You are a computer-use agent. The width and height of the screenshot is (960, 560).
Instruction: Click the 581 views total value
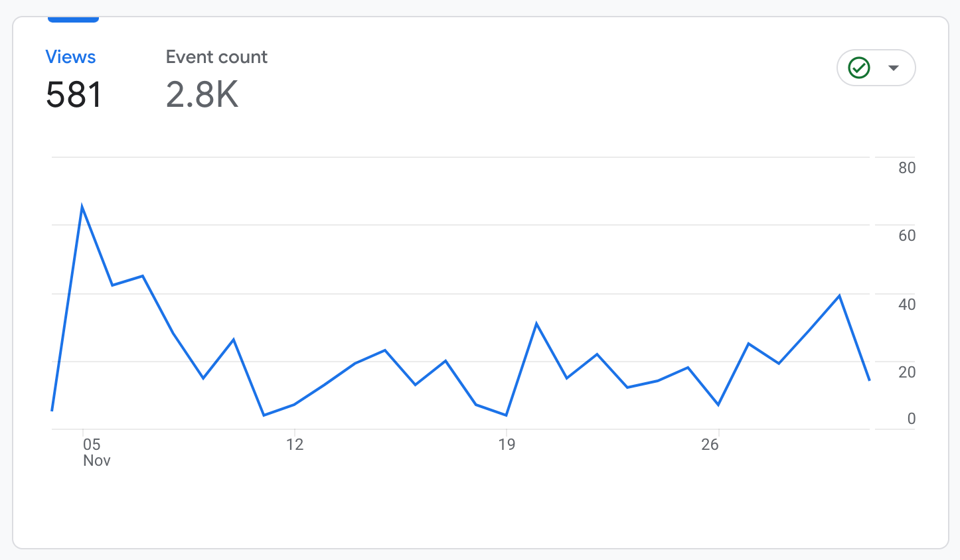pos(74,95)
